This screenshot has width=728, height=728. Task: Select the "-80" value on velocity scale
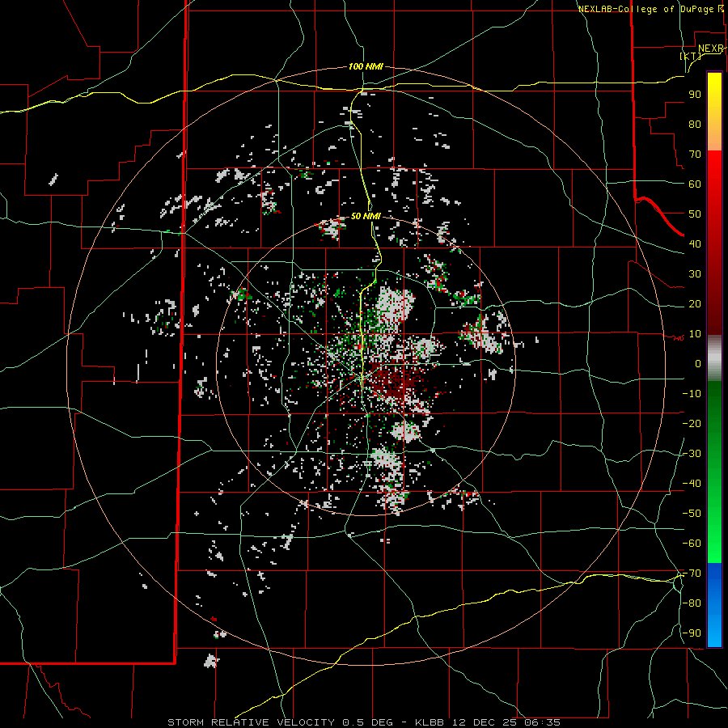pyautogui.click(x=692, y=603)
